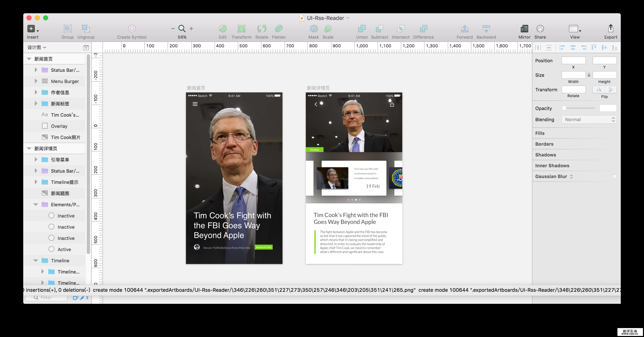Click the zoom in plus button

click(191, 29)
